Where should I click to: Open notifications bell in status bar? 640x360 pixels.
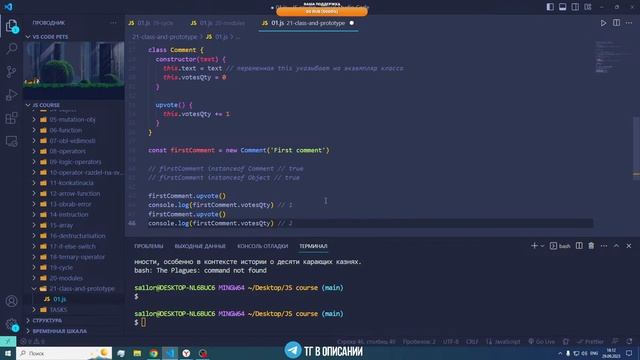click(629, 341)
